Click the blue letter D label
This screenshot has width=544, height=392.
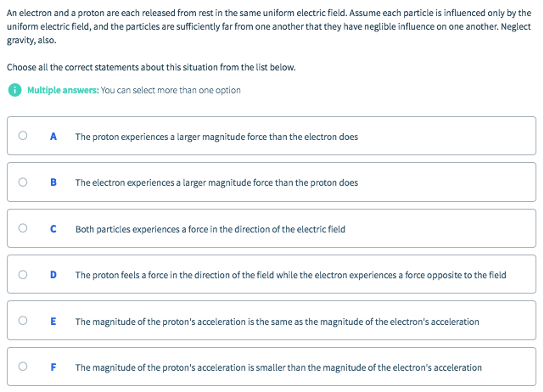tap(53, 274)
